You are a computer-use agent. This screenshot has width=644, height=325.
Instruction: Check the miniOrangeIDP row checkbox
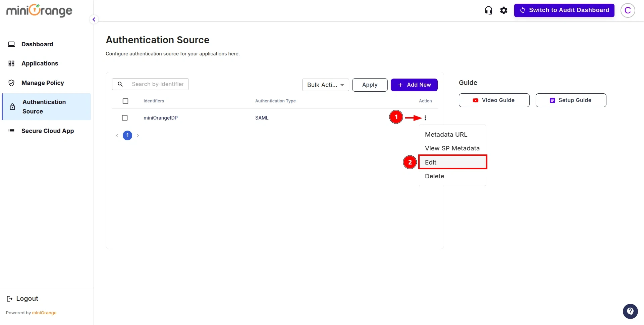[125, 118]
